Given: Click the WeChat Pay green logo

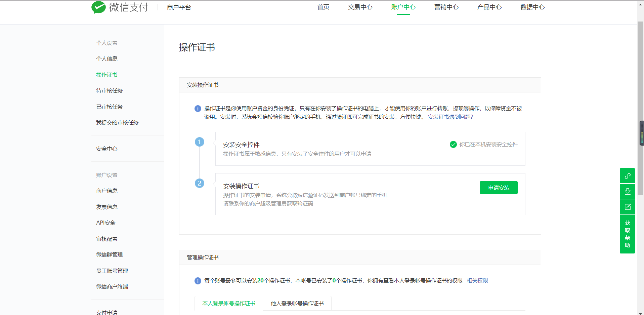Looking at the screenshot, I should coord(98,7).
